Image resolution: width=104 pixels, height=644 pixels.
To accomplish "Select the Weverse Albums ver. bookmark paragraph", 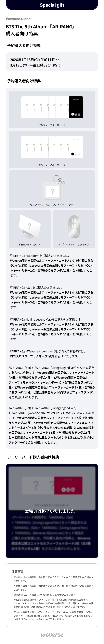I will click(x=47, y=354).
